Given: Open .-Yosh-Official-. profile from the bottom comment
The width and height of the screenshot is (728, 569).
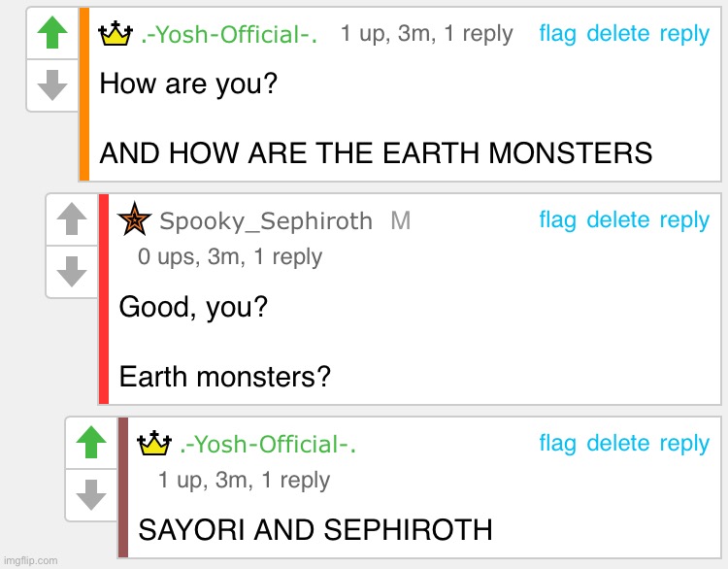Looking at the screenshot, I should point(269,445).
